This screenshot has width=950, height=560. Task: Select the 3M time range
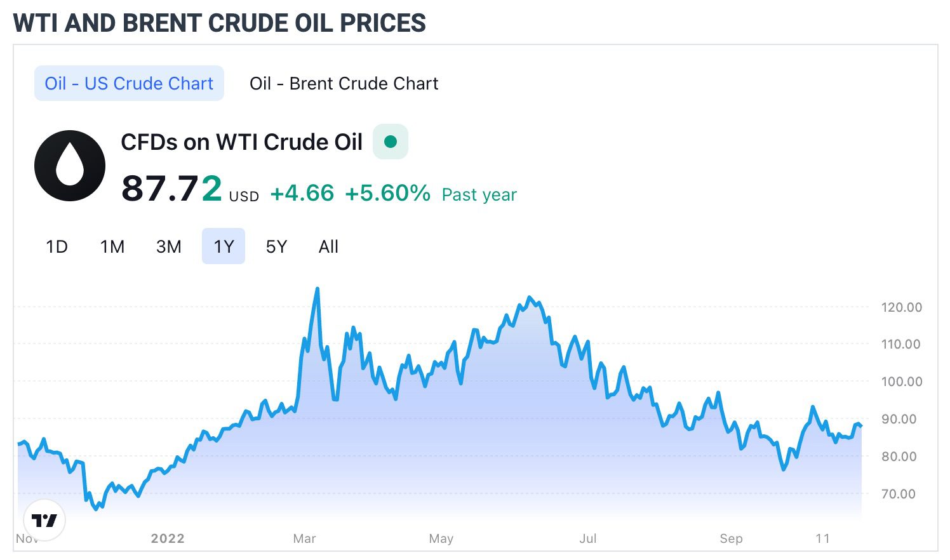coord(168,246)
